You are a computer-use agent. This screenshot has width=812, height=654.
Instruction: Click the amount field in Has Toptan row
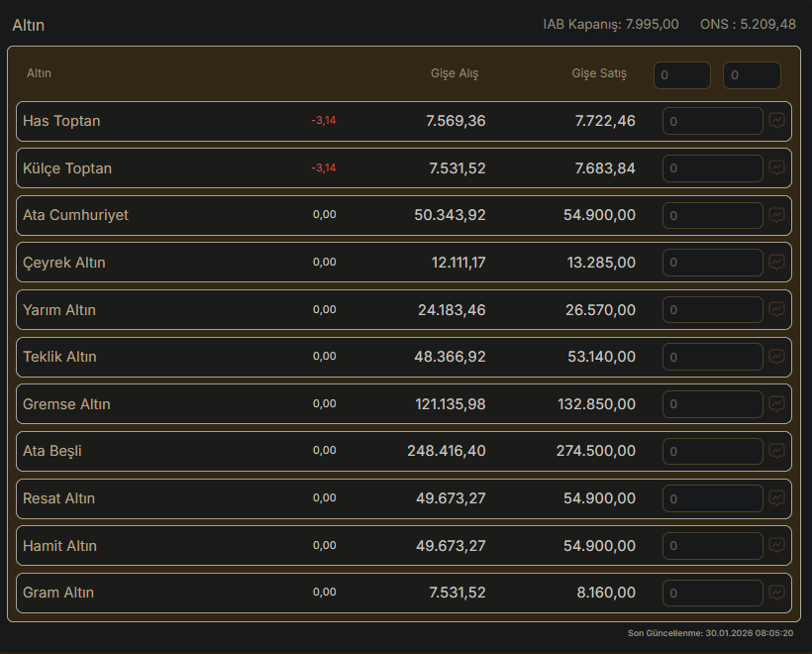[713, 121]
